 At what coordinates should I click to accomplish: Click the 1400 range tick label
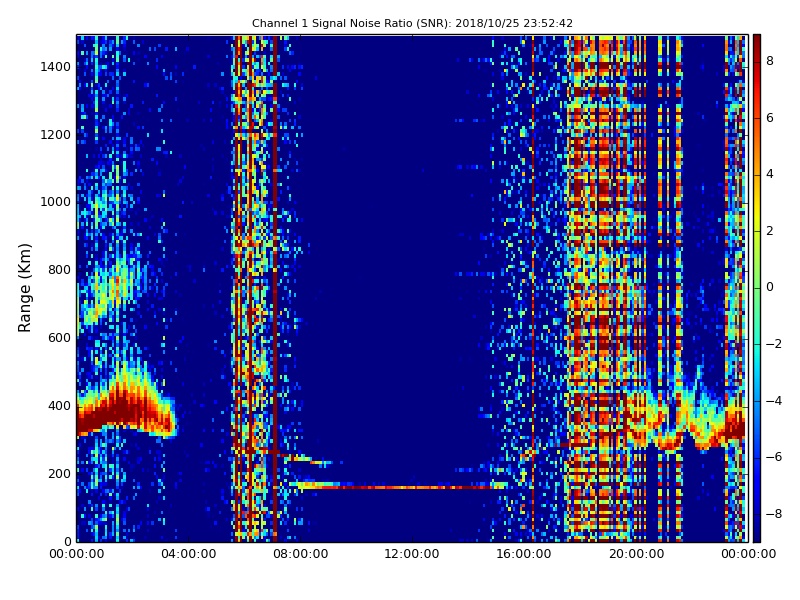tap(56, 66)
